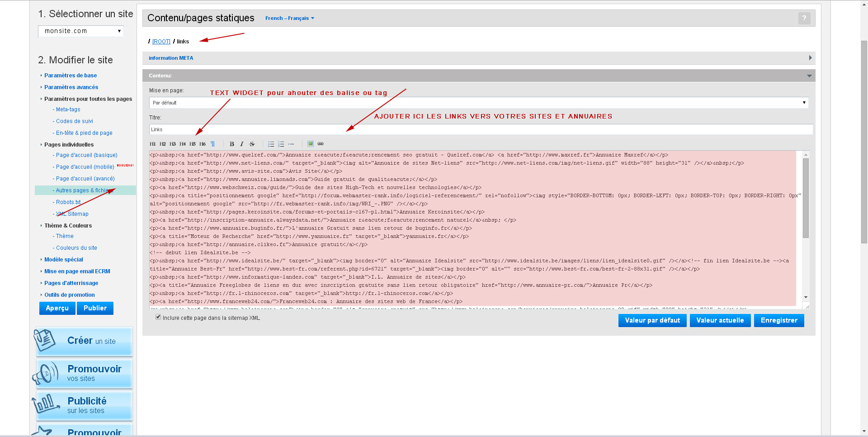
Task: Open Mise en page email ECRM
Action: (x=77, y=271)
